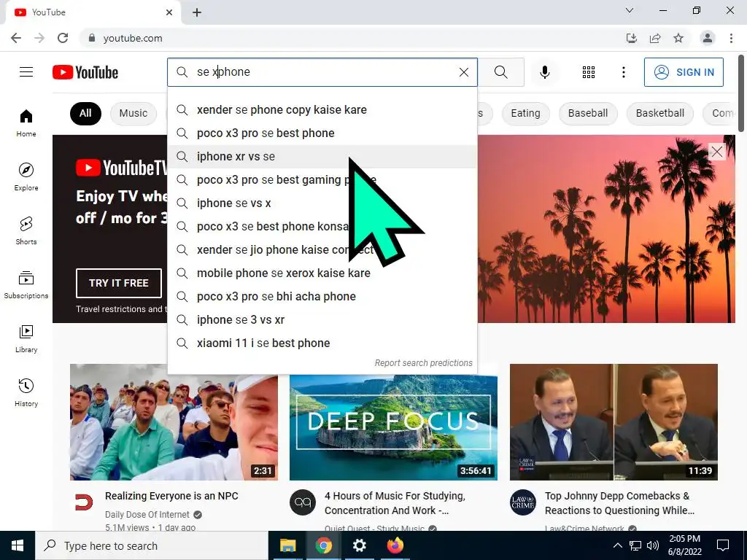Select the Music filter chip
The height and width of the screenshot is (560, 747).
coord(133,113)
